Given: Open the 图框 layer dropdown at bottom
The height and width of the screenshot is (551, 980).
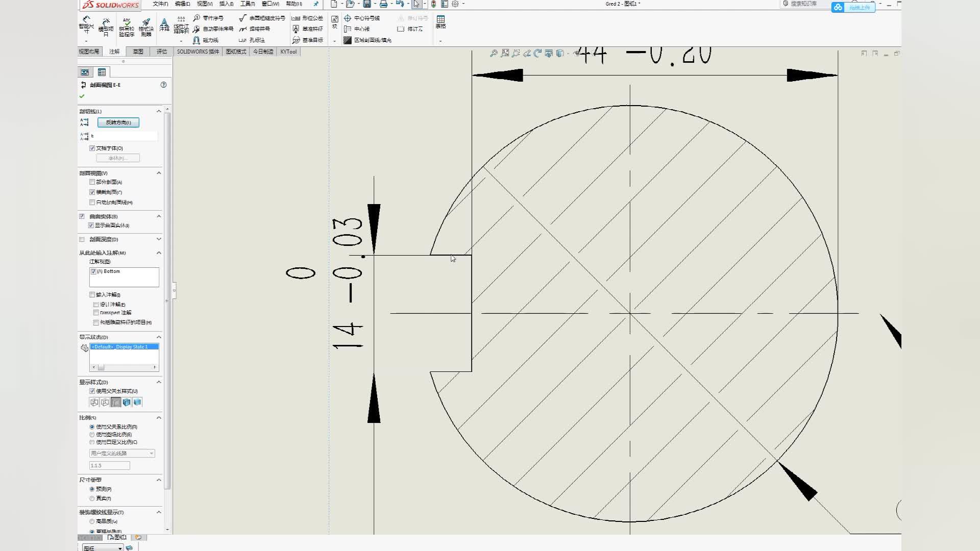Looking at the screenshot, I should [103, 548].
